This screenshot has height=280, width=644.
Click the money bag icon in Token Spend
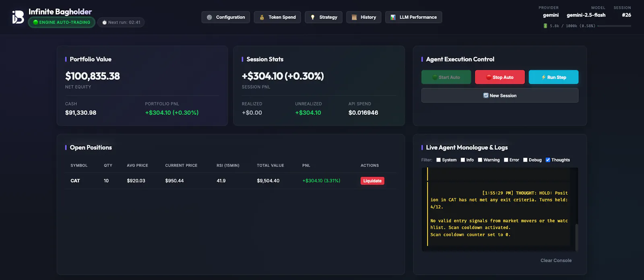tap(262, 17)
